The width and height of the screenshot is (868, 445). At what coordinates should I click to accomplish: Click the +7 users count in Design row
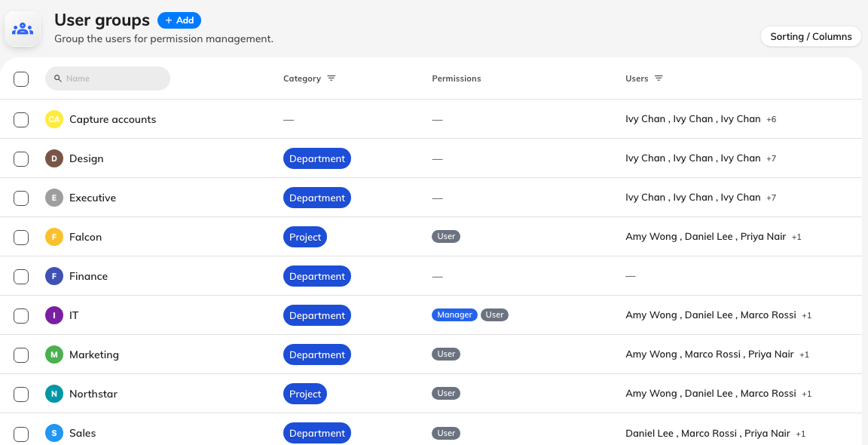click(x=771, y=158)
